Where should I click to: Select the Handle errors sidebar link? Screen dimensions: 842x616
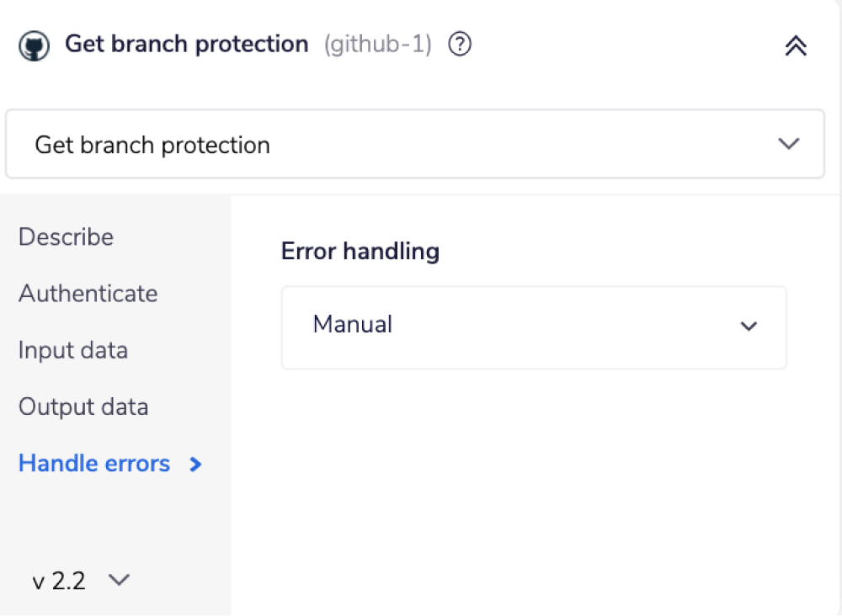93,464
